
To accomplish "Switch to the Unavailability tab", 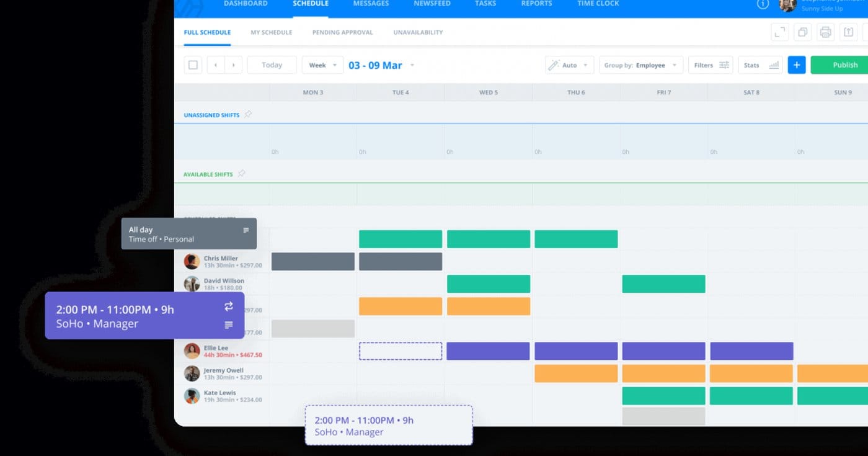I will (418, 32).
